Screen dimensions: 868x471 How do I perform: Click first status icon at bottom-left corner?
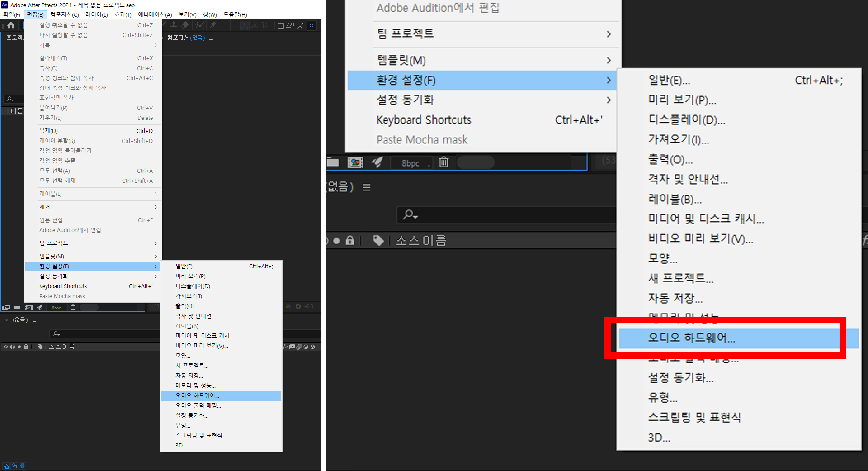coord(6,466)
